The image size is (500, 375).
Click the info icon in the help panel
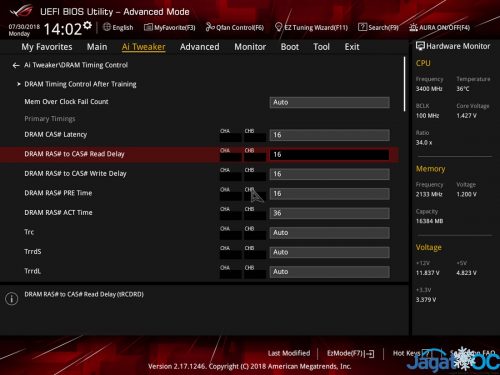[12, 298]
